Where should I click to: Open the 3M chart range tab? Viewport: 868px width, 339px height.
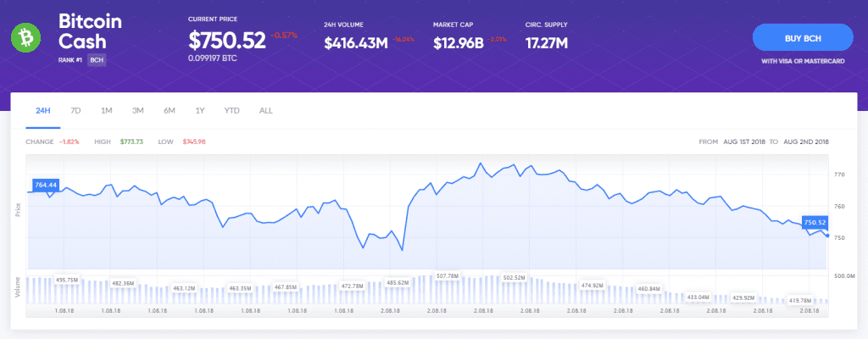tap(138, 110)
